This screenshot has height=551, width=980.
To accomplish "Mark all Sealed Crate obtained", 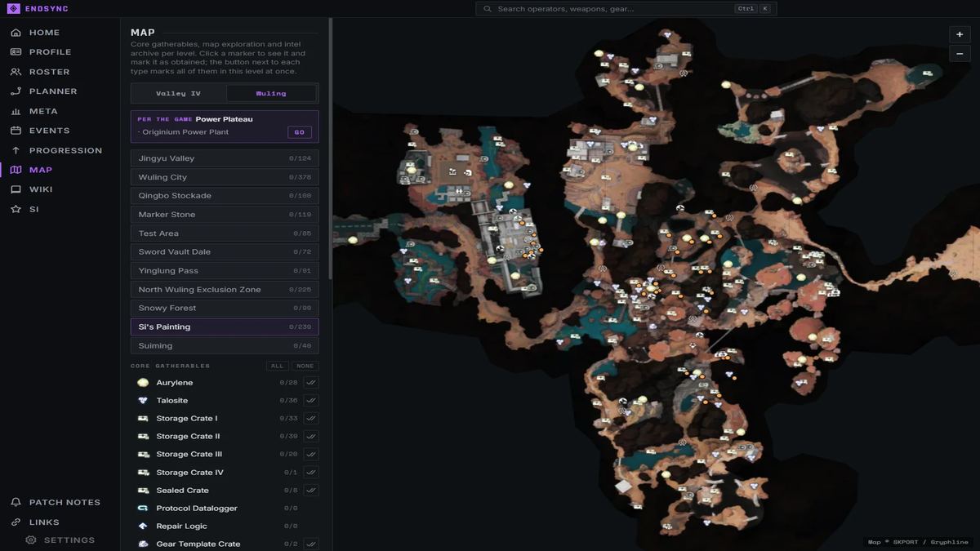I will [310, 490].
